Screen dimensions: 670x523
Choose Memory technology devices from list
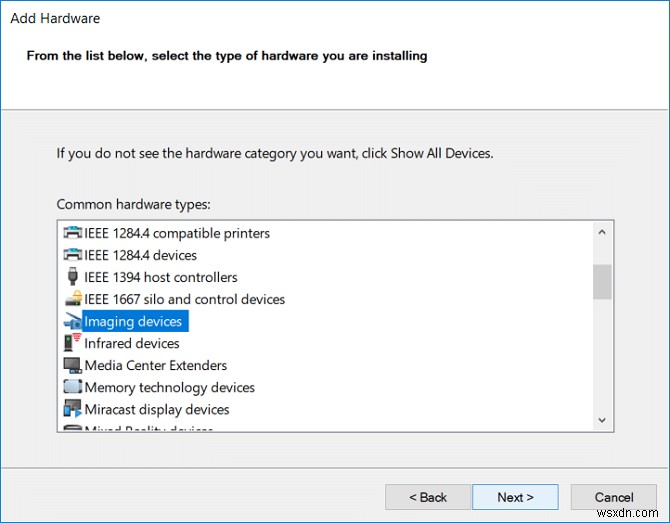point(169,387)
